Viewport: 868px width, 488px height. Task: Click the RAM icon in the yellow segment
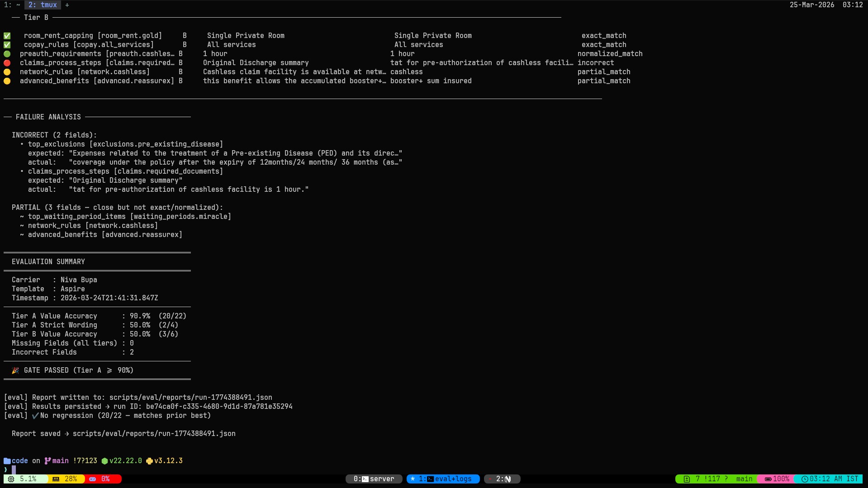coord(56,479)
